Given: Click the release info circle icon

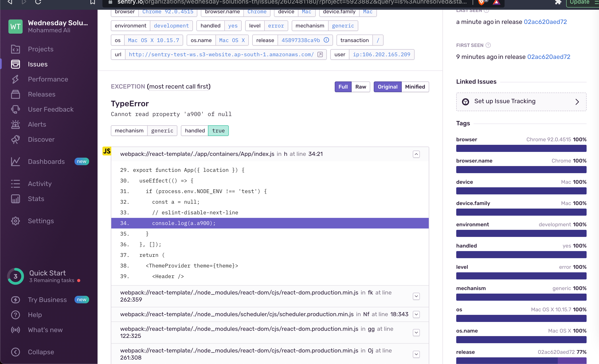Looking at the screenshot, I should [326, 40].
